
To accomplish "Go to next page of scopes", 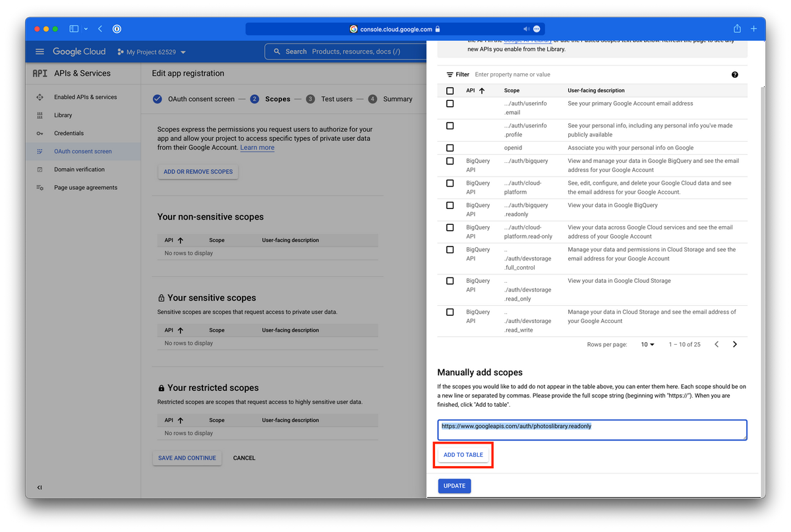I will [735, 344].
